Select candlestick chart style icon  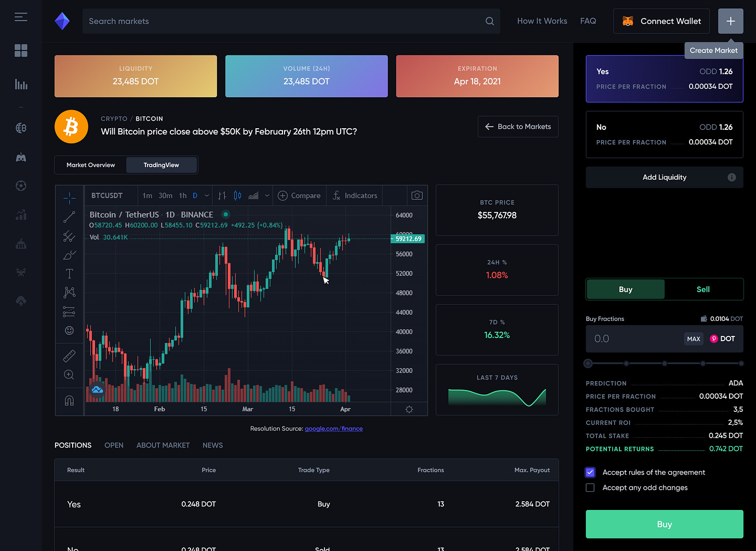pyautogui.click(x=237, y=195)
